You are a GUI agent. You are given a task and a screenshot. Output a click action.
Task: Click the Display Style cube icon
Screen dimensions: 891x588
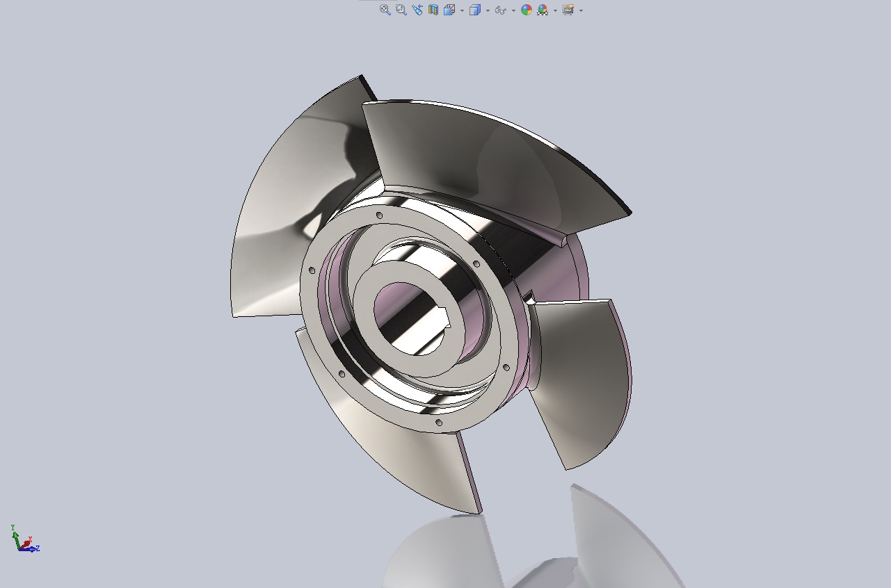[475, 10]
